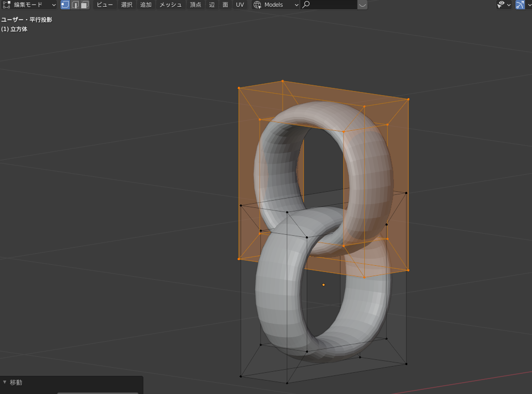Toggle the viewport gizmo display button
Viewport: 532px width, 394px height.
(x=520, y=5)
